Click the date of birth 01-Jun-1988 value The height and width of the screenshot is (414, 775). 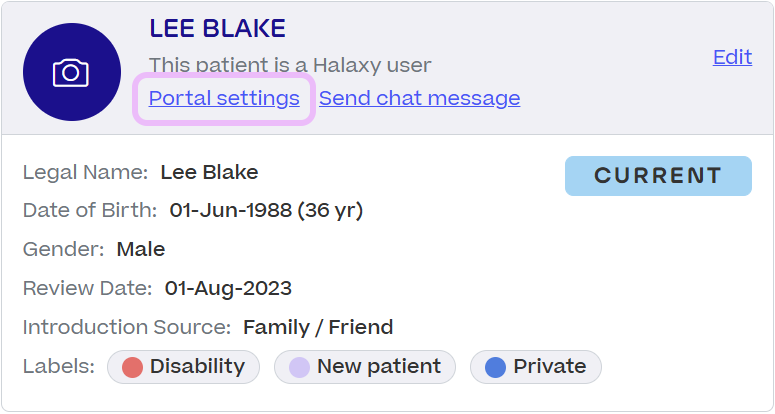tap(266, 210)
